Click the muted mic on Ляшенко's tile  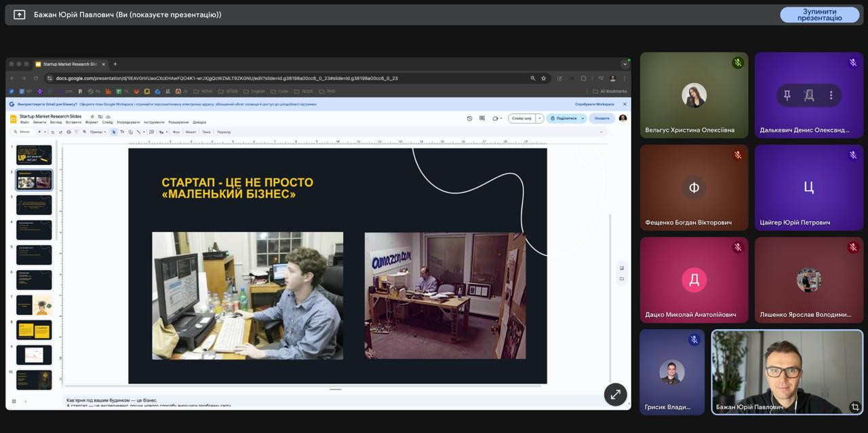853,248
